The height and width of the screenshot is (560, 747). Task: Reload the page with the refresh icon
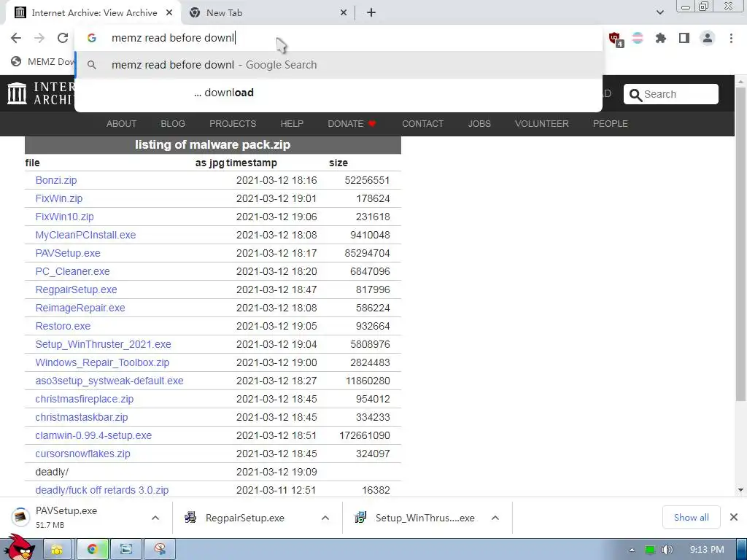click(x=63, y=38)
